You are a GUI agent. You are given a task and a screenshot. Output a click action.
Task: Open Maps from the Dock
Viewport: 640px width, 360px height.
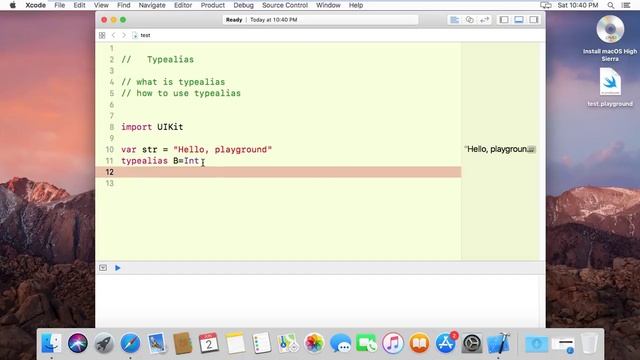click(x=287, y=343)
